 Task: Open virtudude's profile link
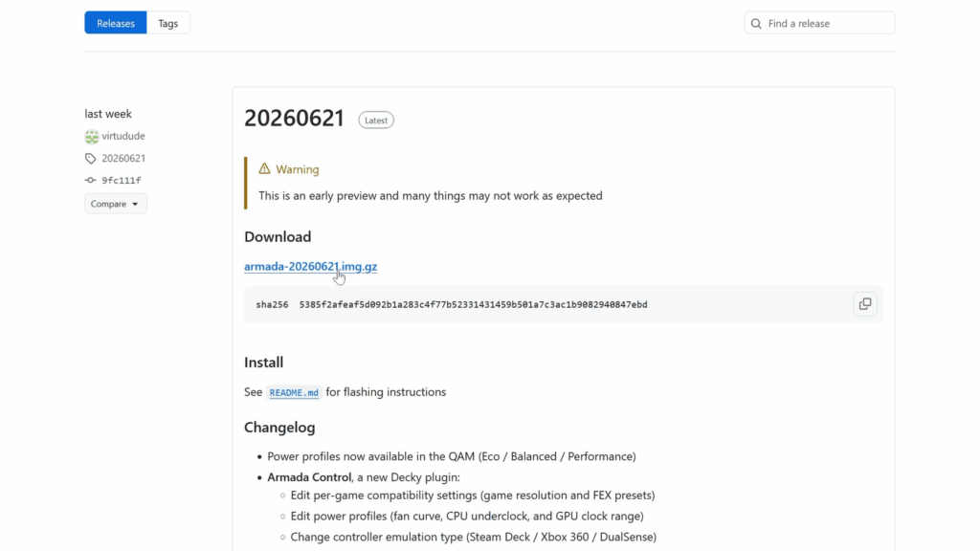pos(123,136)
